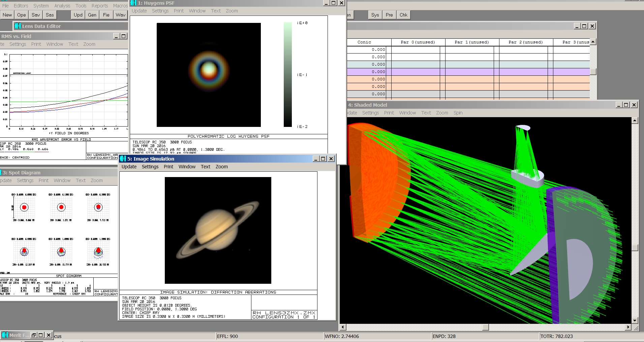Maximize the Image Simulation window
This screenshot has width=644, height=342.
(323, 159)
